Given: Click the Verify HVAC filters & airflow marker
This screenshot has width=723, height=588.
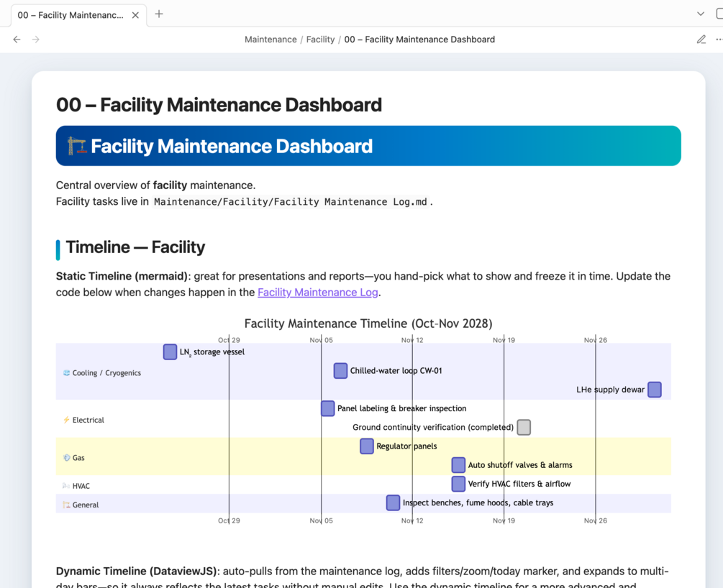Looking at the screenshot, I should 458,484.
